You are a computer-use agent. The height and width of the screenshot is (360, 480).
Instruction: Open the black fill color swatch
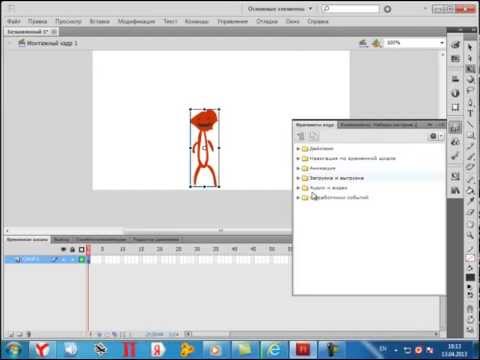pos(470,277)
